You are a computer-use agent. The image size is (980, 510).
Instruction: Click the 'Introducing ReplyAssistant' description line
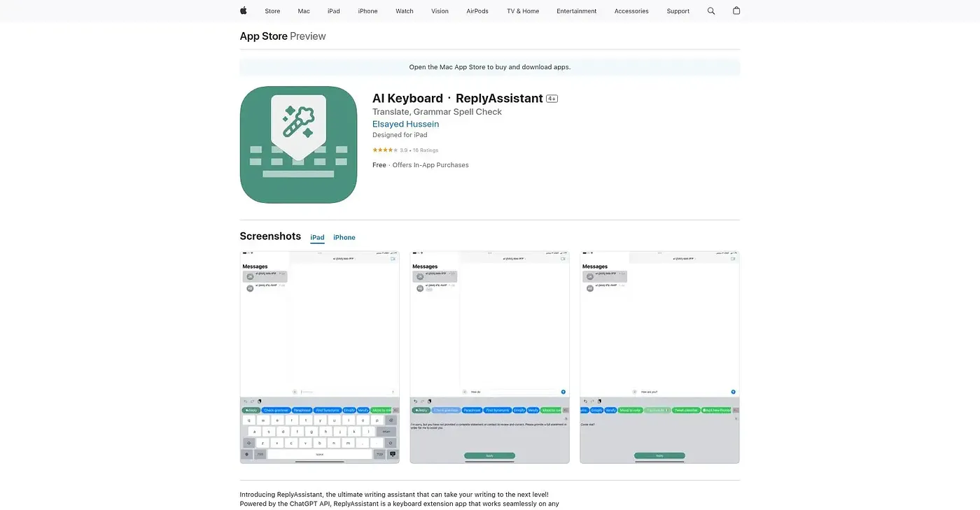coord(394,495)
